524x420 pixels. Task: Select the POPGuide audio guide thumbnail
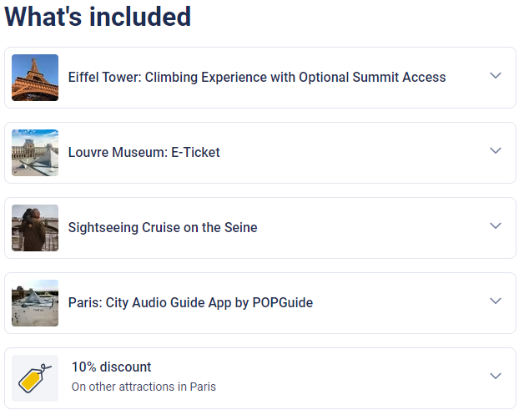35,303
